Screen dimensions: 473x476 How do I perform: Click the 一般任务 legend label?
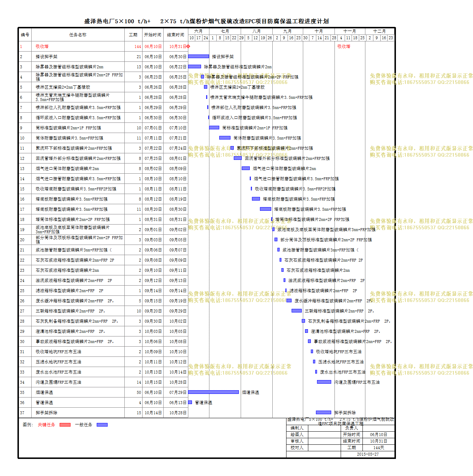(84, 424)
